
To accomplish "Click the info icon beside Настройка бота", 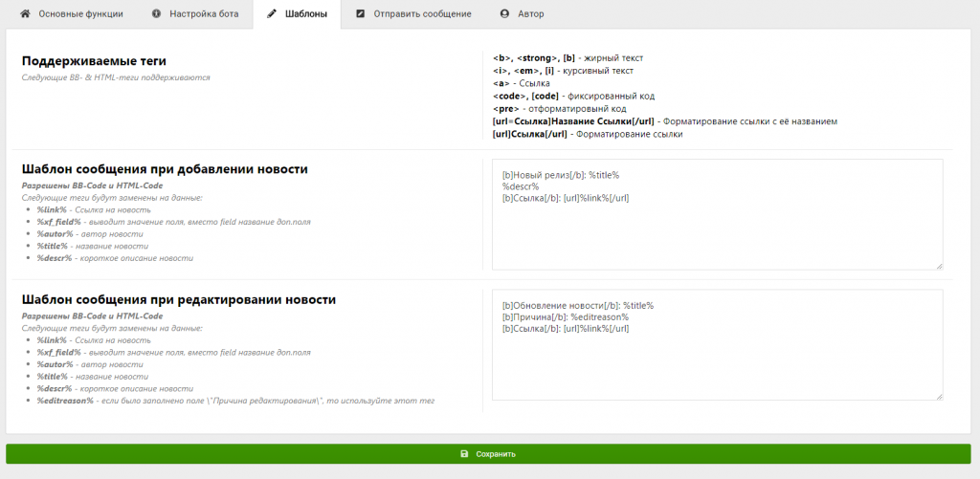I will coord(156,14).
